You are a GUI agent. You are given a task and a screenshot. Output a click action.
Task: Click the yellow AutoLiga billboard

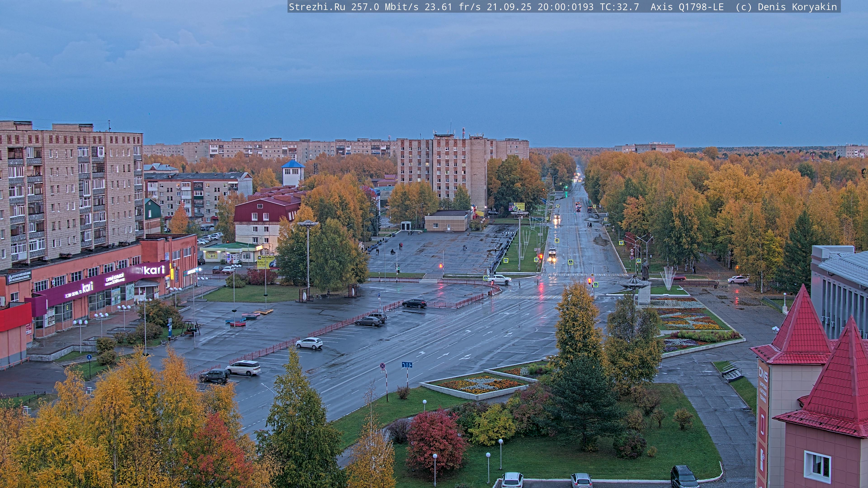pyautogui.click(x=265, y=262)
